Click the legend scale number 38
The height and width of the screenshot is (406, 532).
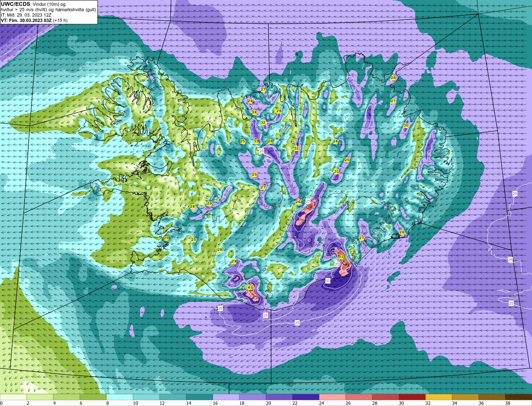coord(507,403)
